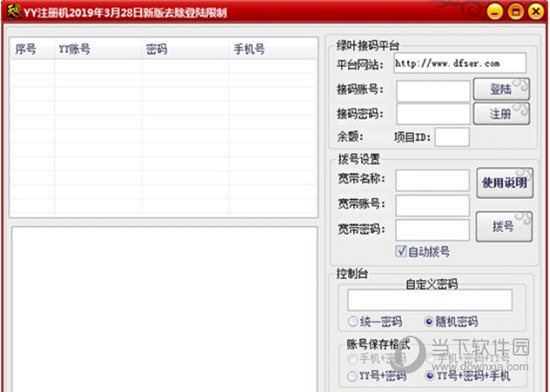Click the 拨号 dial button
550x392 pixels.
tap(504, 227)
